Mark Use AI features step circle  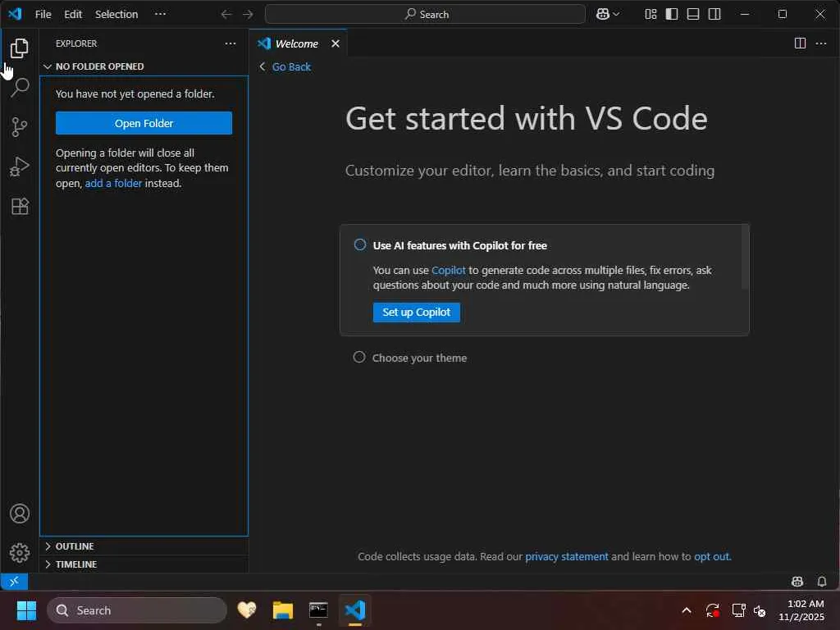pos(360,244)
